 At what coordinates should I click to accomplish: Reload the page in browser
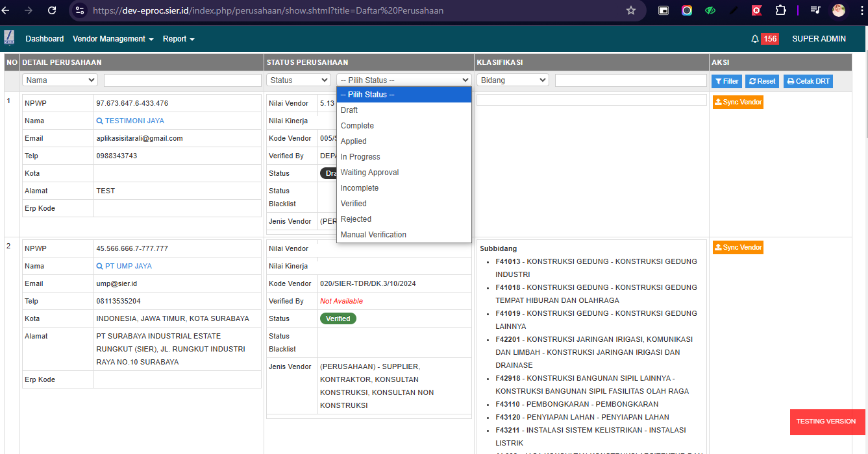tap(52, 10)
